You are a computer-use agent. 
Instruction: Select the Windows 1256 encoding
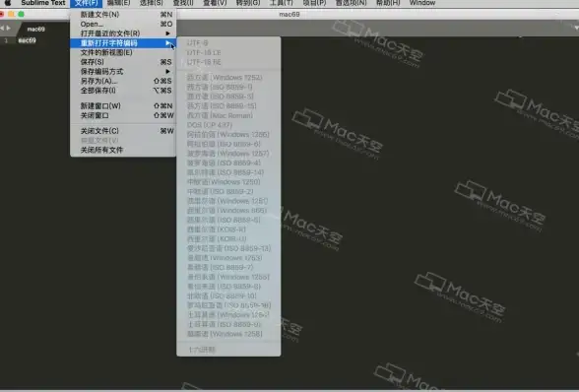(228, 135)
